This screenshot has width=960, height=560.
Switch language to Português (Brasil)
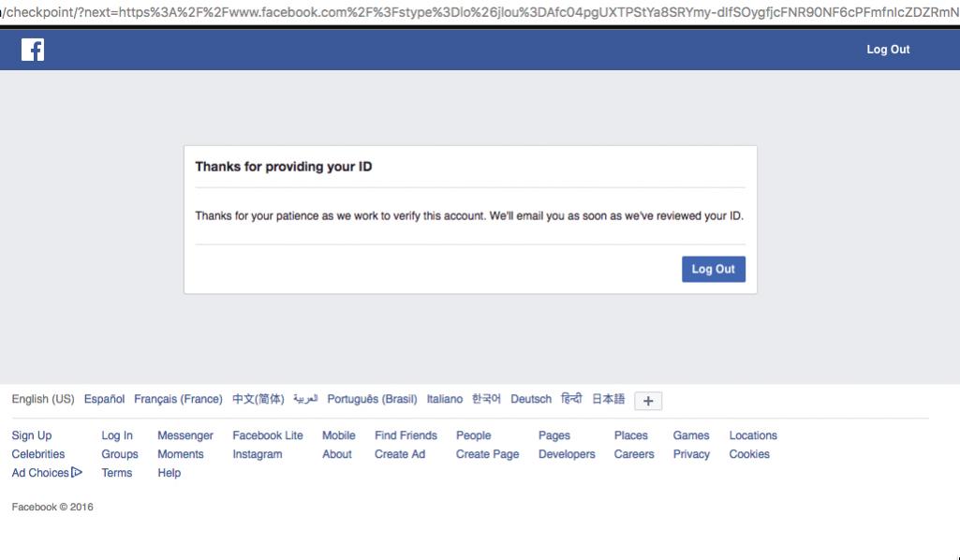click(372, 399)
